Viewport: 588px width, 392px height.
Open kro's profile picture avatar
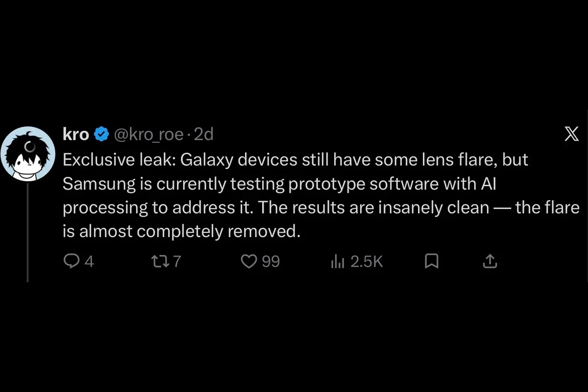(x=27, y=153)
